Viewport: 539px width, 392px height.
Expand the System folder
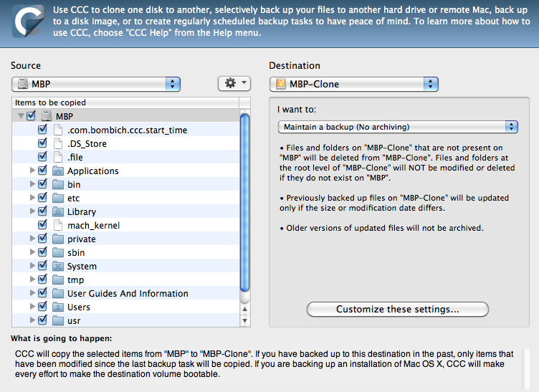click(32, 266)
